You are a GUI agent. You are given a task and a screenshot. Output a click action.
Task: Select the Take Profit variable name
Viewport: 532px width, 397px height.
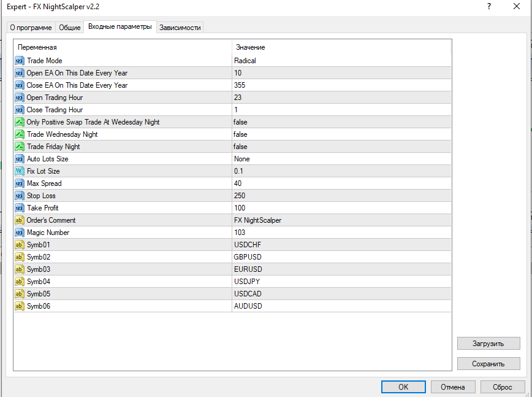pos(43,208)
